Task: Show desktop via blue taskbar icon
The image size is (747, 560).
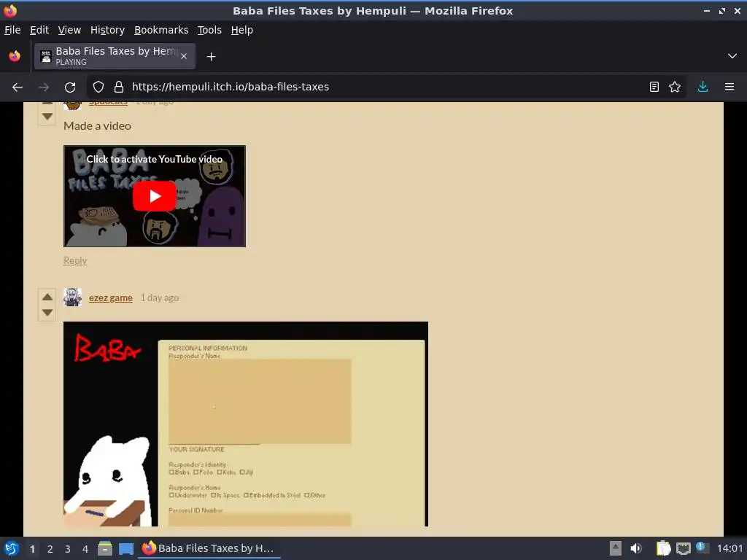Action: (125, 548)
